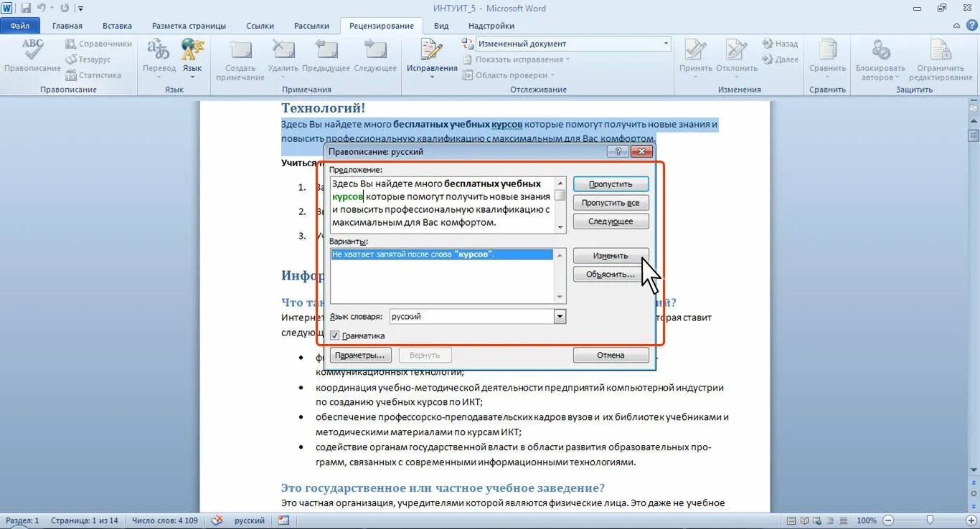Expand Область проверки reviewing pane menu
Image resolution: width=980 pixels, height=529 pixels.
click(x=509, y=75)
